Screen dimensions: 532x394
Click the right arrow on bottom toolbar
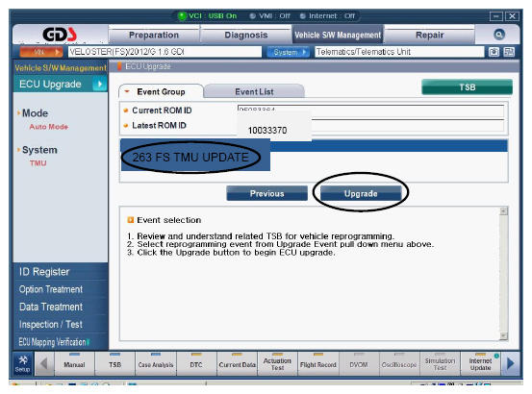pos(510,364)
